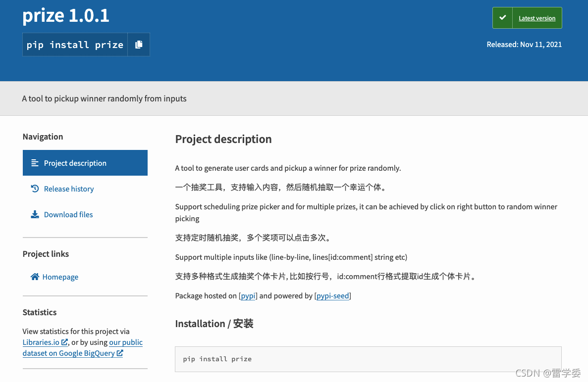Click the Released: Nov 11, 2021 text
Viewport: 588px width, 382px height.
tap(524, 44)
